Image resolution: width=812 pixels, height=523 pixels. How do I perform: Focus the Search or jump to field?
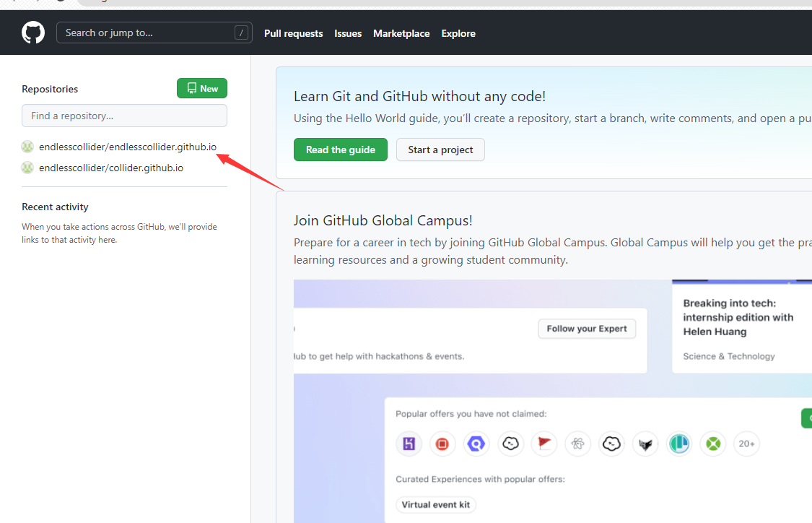coord(154,33)
